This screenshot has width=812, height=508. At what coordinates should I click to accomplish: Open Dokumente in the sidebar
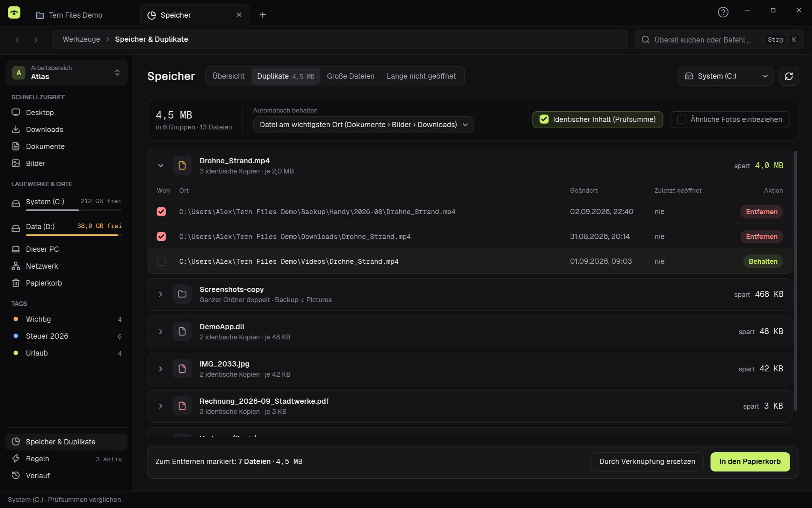click(x=66, y=146)
